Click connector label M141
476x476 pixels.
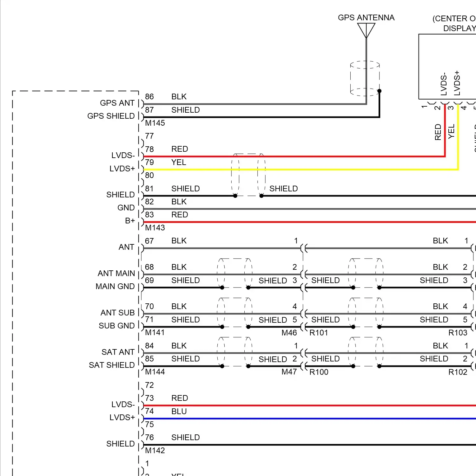(x=155, y=332)
